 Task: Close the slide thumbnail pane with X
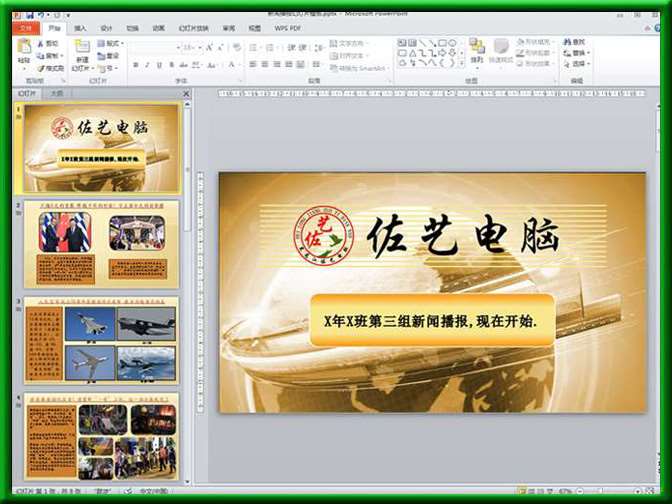point(186,93)
